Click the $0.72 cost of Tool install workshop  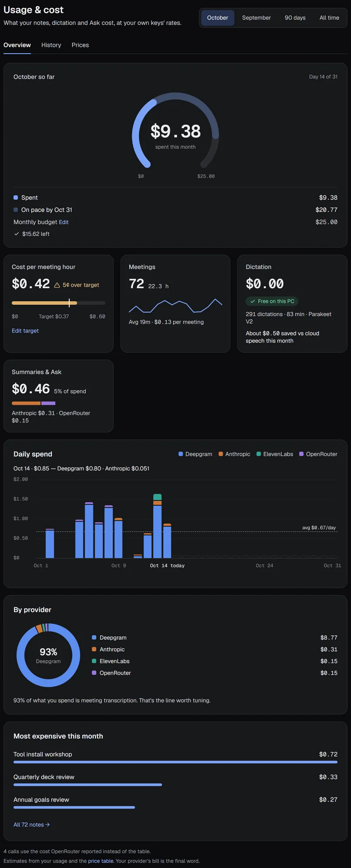click(328, 754)
